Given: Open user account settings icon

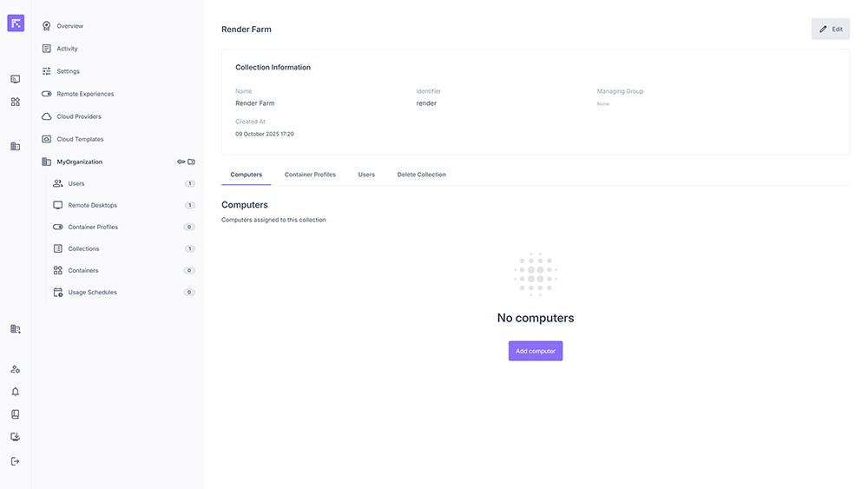Looking at the screenshot, I should (x=16, y=369).
